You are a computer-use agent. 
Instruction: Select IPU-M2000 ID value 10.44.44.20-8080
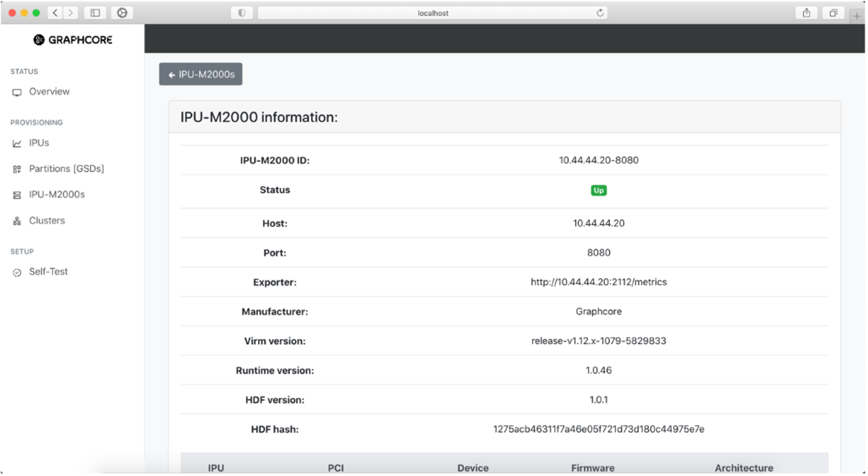point(598,160)
